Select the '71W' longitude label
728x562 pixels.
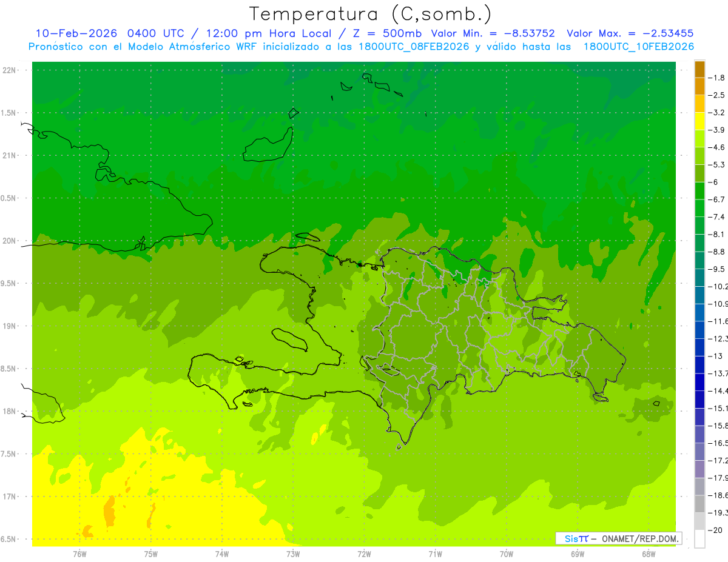tap(435, 554)
